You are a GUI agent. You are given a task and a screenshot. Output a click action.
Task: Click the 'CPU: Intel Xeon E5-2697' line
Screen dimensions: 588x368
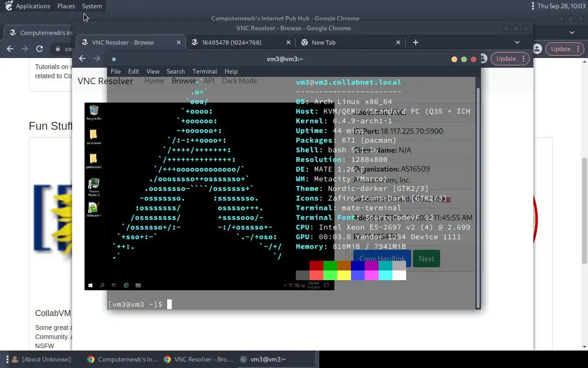[383, 227]
